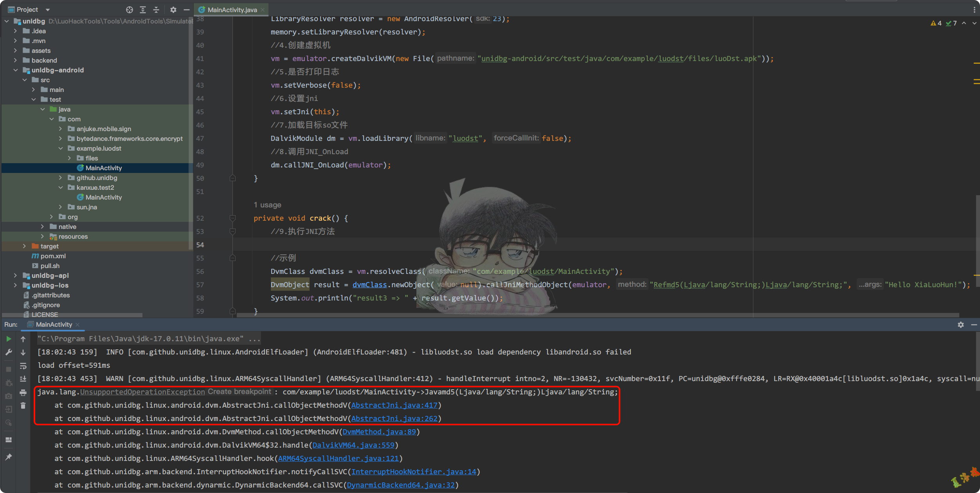The image size is (980, 493).
Task: Click the trash icon to clear console
Action: (23, 406)
